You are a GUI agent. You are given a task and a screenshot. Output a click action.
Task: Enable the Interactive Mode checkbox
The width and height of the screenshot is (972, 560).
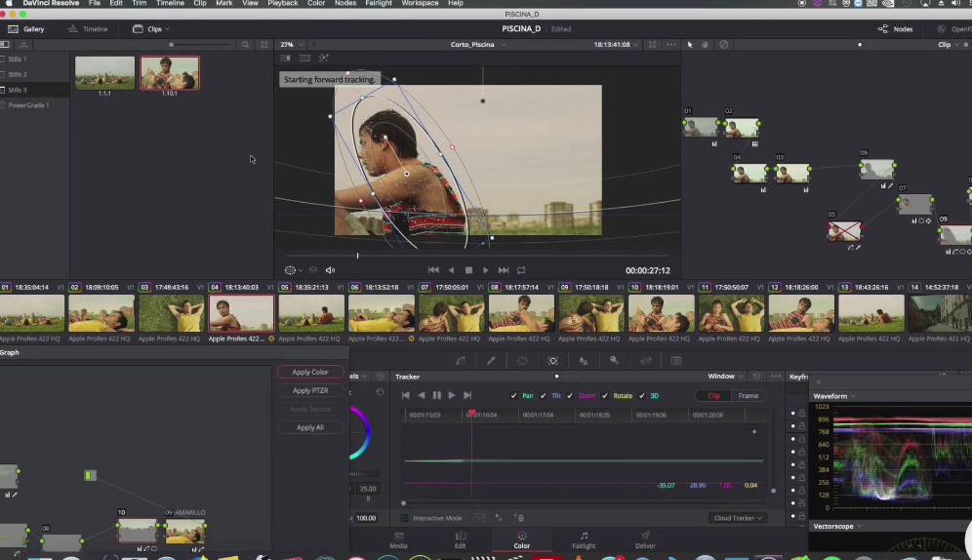click(406, 518)
